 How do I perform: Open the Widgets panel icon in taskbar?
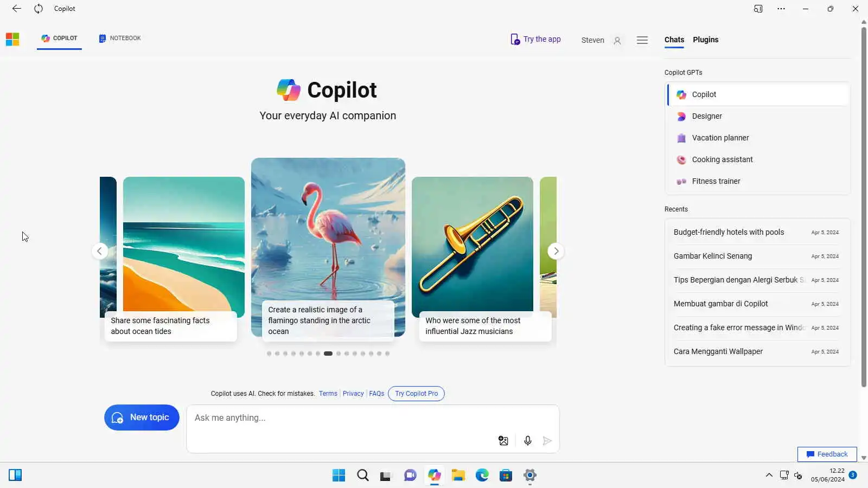[15, 476]
